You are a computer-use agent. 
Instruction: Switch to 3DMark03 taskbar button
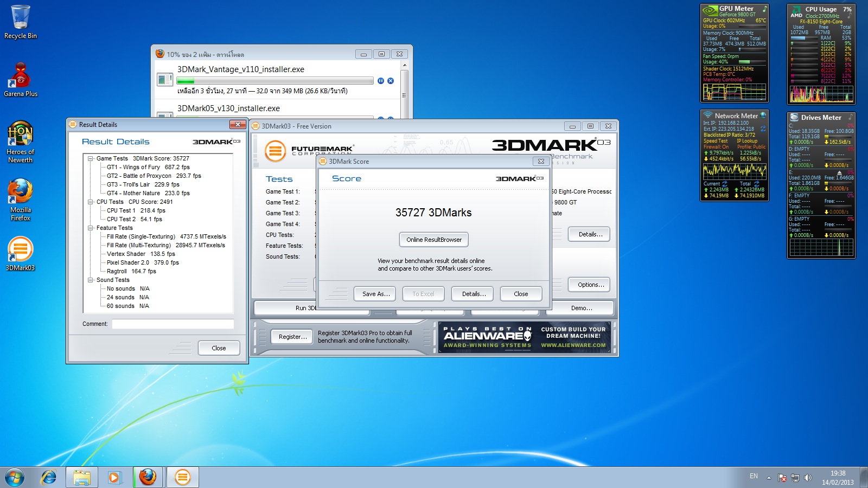click(183, 477)
